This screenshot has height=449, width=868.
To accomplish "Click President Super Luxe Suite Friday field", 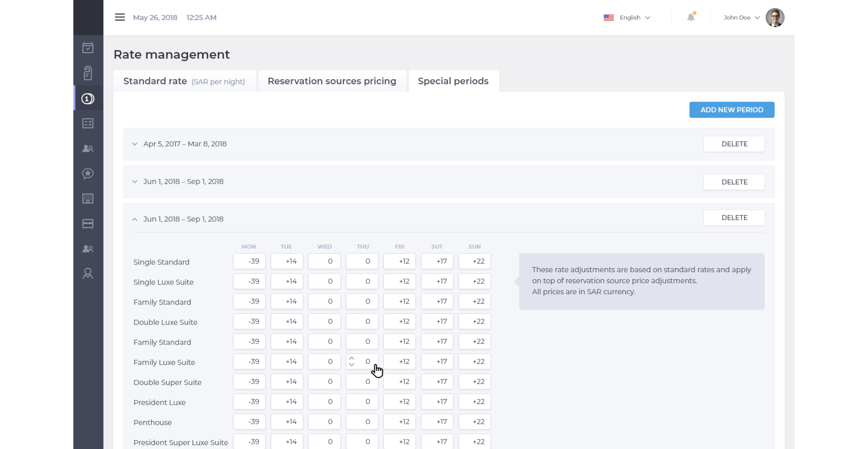I will coord(399,442).
